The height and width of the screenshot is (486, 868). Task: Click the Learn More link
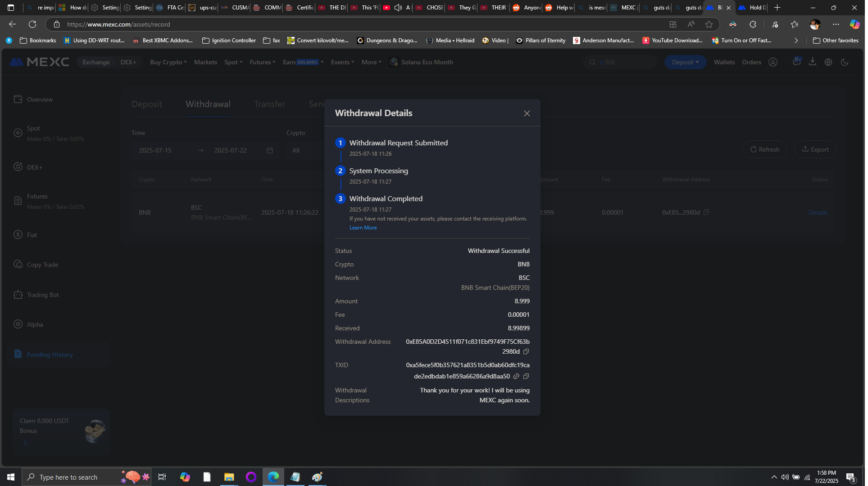363,228
